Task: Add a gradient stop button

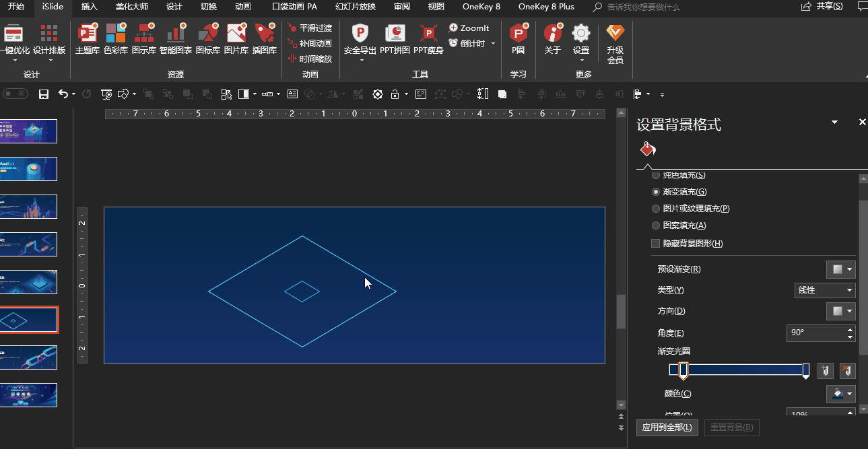Action: pyautogui.click(x=825, y=370)
